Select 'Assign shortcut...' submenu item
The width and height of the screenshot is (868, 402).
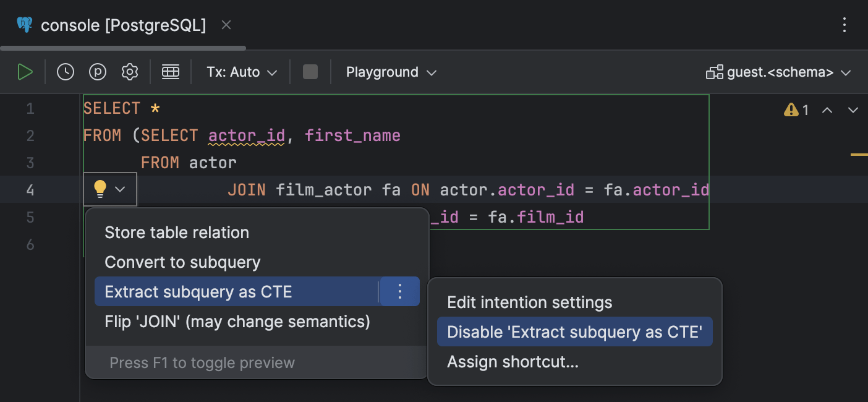(x=513, y=362)
